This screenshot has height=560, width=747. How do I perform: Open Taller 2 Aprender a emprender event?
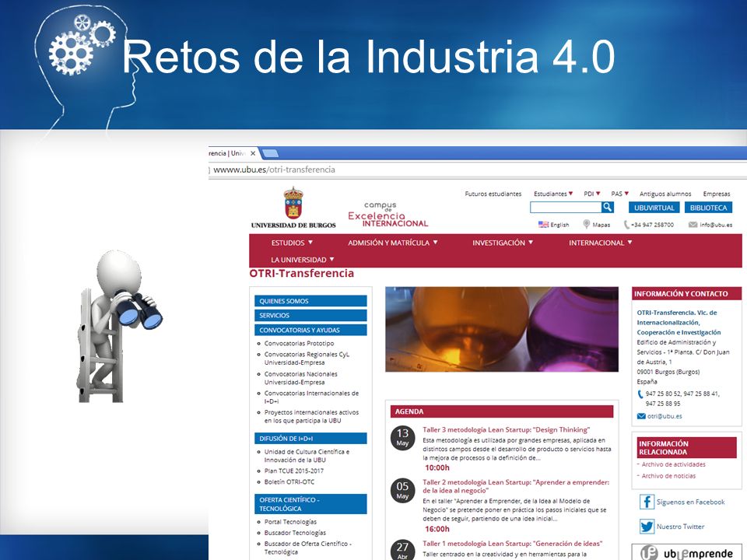516,486
